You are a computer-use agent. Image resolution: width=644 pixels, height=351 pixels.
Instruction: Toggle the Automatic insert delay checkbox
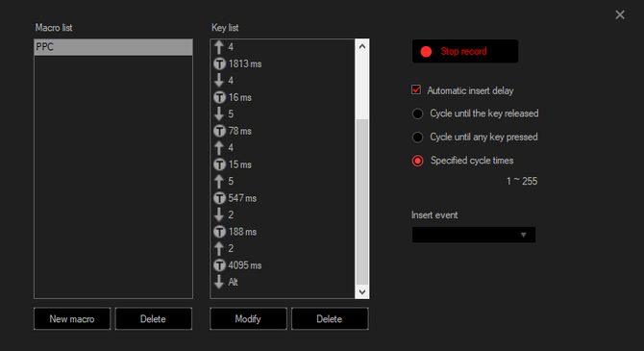[x=416, y=89]
